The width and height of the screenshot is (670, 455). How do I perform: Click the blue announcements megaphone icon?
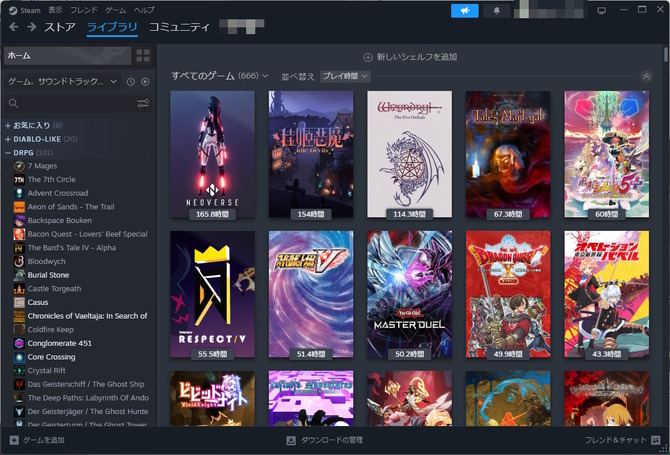tap(465, 10)
